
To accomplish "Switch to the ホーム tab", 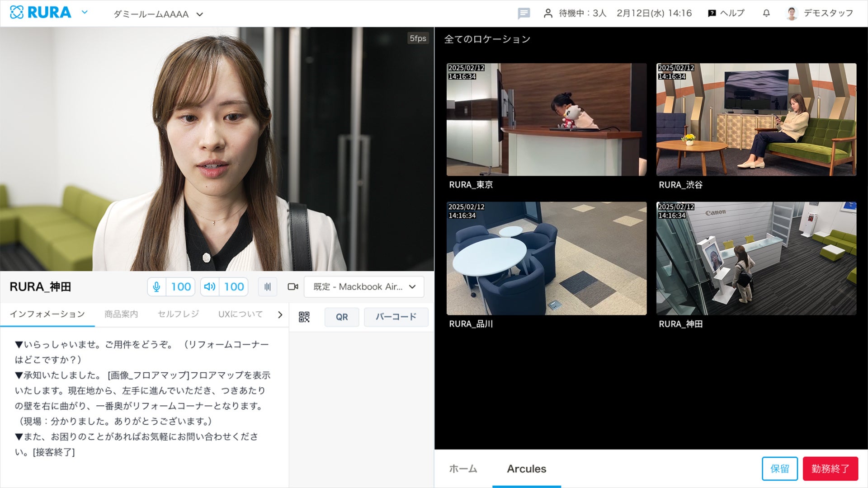I will coord(463,469).
